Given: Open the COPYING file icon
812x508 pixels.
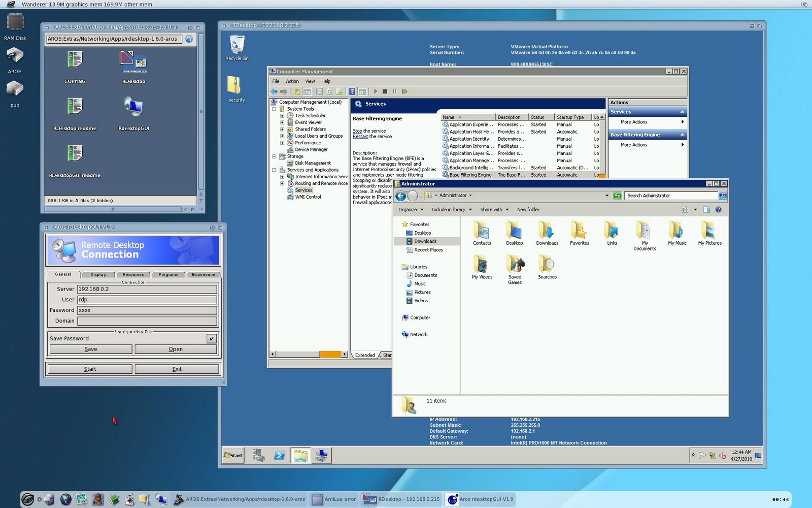Looking at the screenshot, I should 75,60.
